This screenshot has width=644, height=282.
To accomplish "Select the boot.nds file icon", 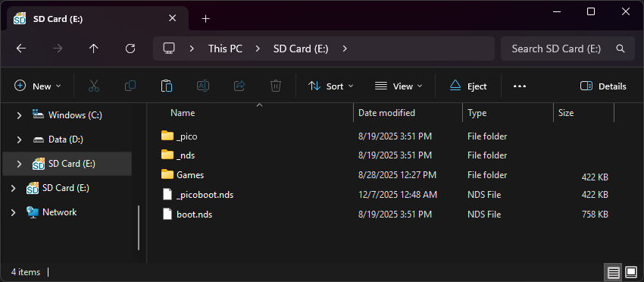I will [x=167, y=215].
